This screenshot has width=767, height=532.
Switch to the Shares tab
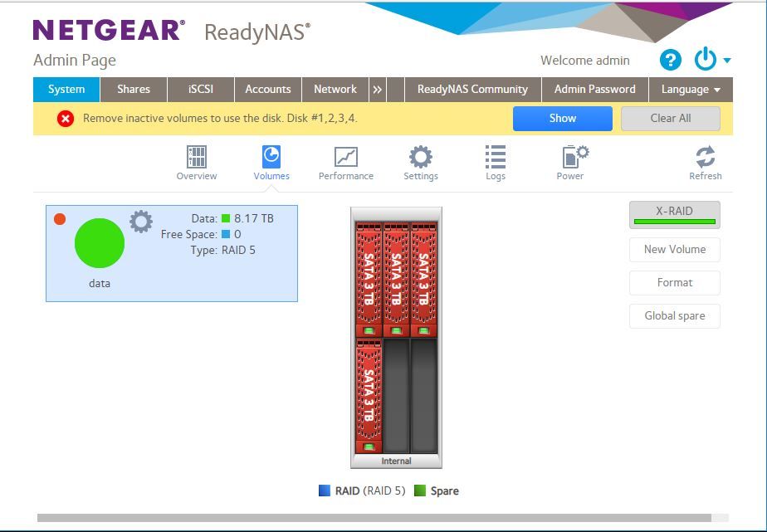134,90
